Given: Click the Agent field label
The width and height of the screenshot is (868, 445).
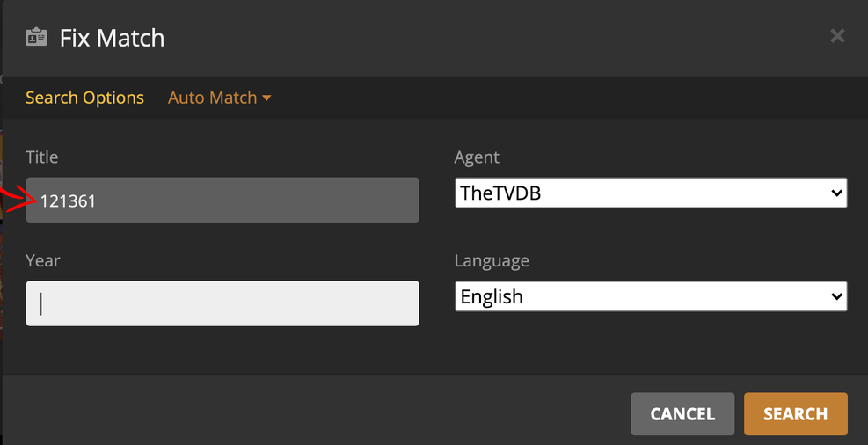Looking at the screenshot, I should pyautogui.click(x=477, y=157).
